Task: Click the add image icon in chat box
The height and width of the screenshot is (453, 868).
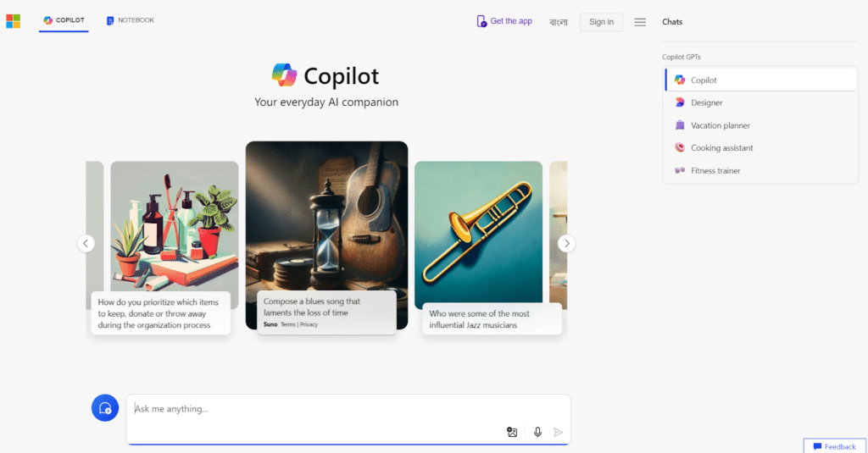Action: (x=512, y=432)
